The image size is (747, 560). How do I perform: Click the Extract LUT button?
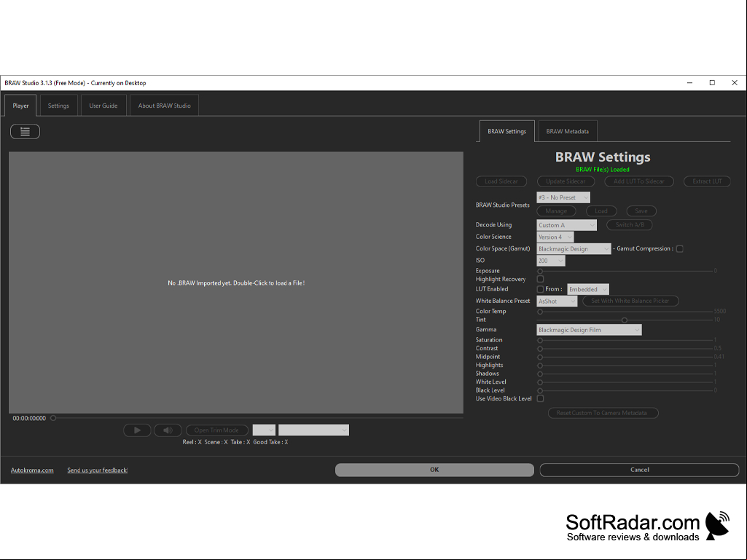pos(707,181)
